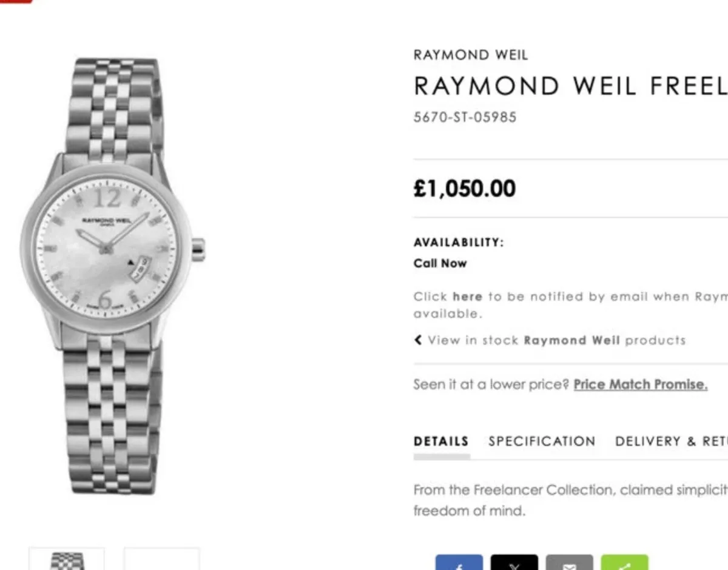Open the green share options icon
Image resolution: width=728 pixels, height=570 pixels.
click(x=625, y=563)
